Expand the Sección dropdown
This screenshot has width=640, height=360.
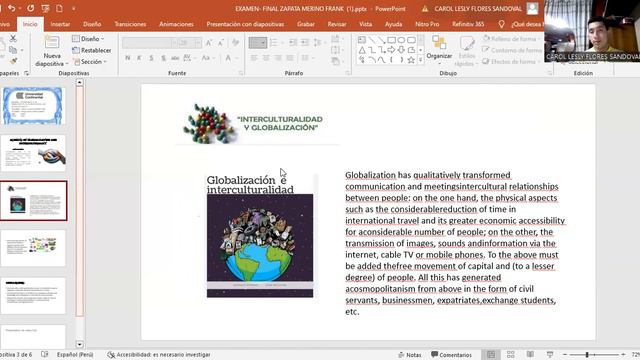pos(90,62)
